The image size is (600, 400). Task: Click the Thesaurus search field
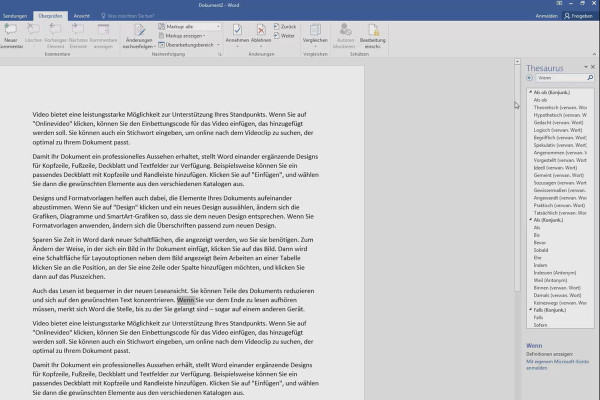coord(561,78)
